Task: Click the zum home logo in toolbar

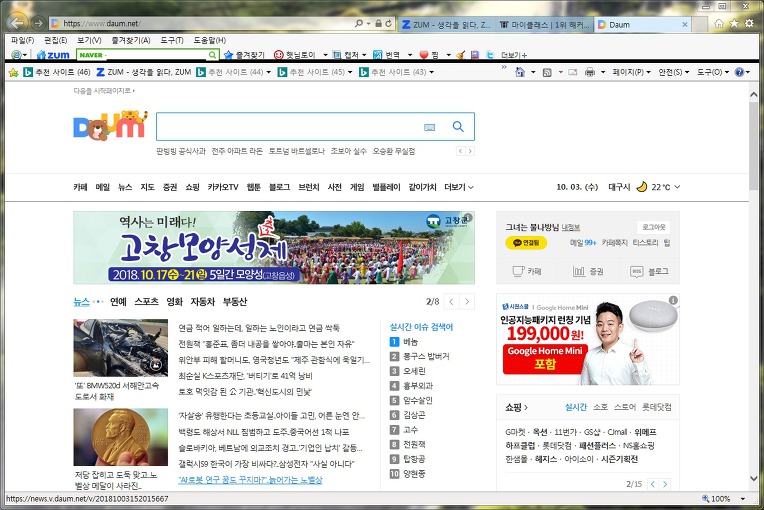Action: [53, 55]
